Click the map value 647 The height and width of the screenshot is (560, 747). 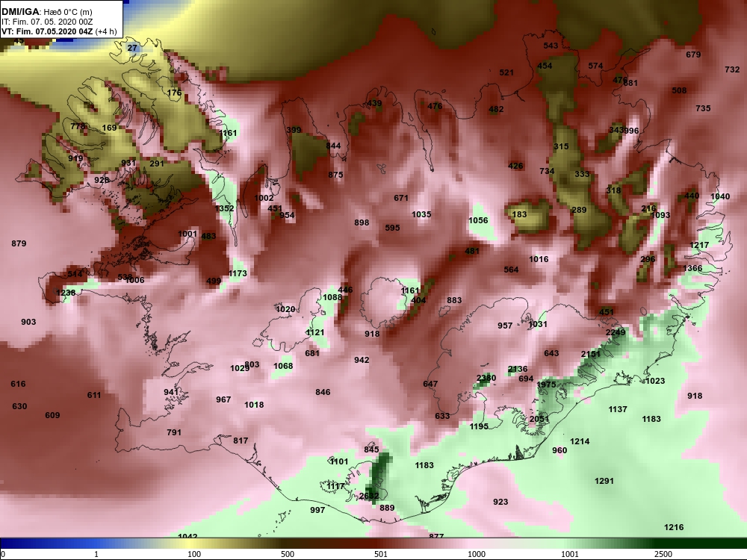(x=430, y=384)
